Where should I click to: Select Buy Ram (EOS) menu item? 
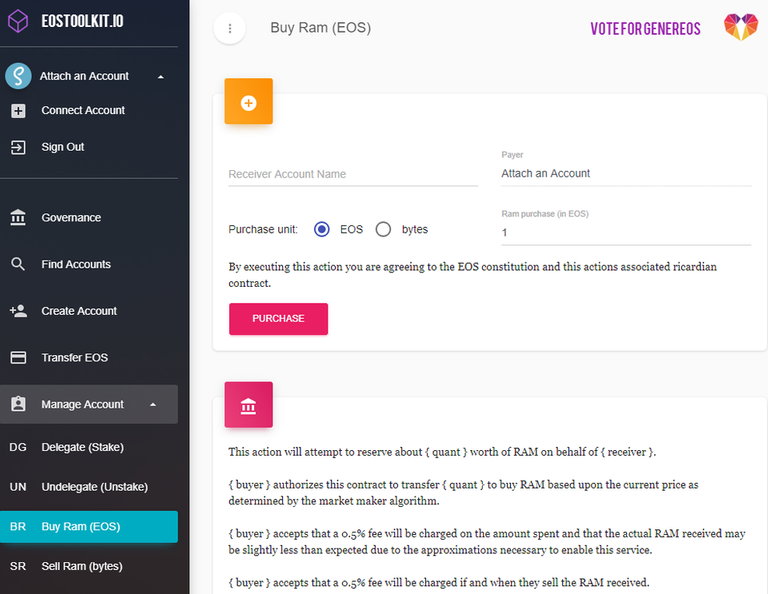point(89,526)
